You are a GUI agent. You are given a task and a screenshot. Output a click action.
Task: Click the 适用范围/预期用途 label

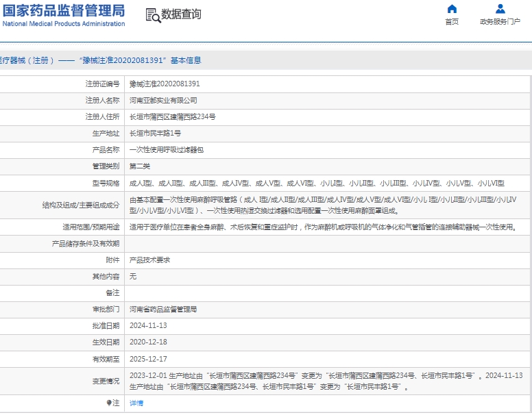(91, 227)
